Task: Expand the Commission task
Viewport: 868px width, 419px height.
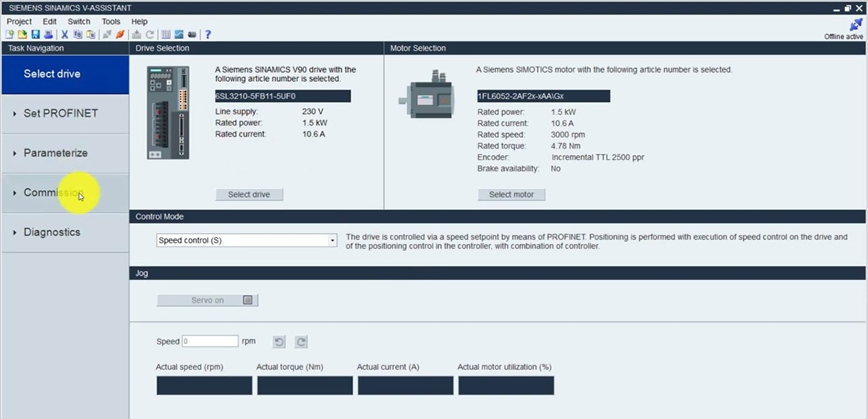Action: (65, 193)
